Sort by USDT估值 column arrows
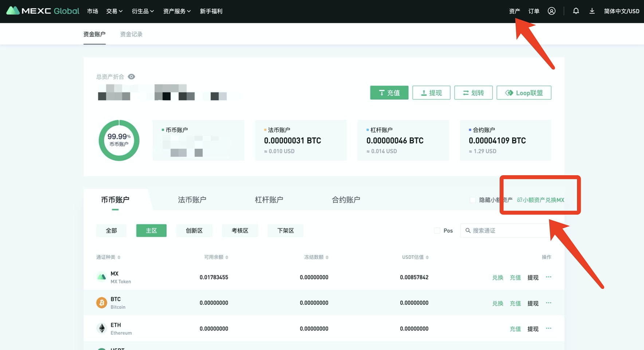 (427, 257)
